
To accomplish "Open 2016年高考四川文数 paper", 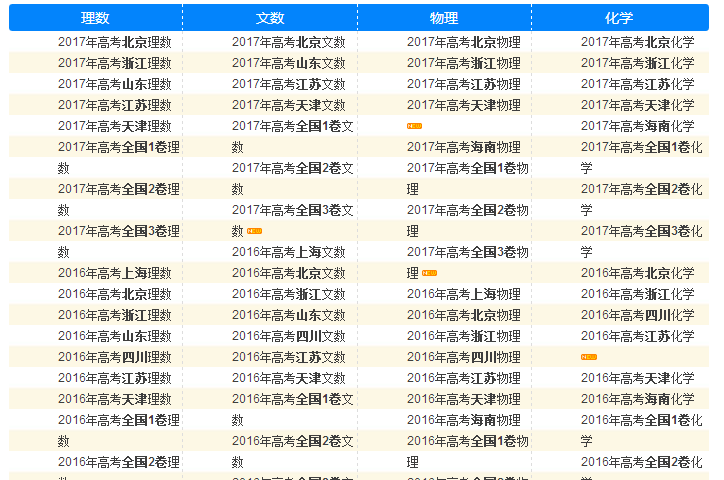I will coord(288,336).
